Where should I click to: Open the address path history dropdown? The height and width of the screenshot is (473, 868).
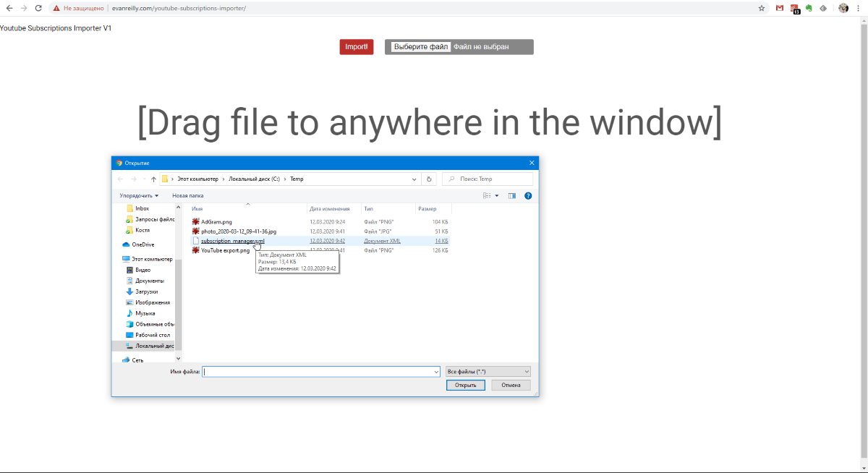[x=414, y=179]
